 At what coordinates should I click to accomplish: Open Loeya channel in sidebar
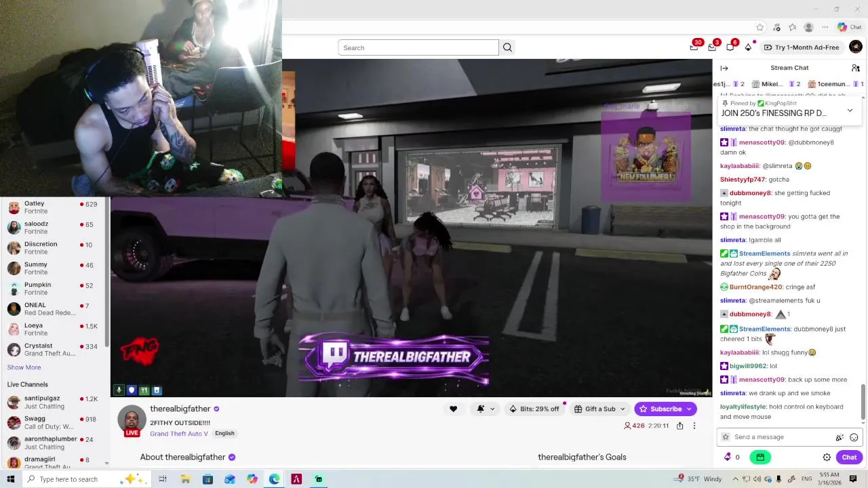click(54, 329)
